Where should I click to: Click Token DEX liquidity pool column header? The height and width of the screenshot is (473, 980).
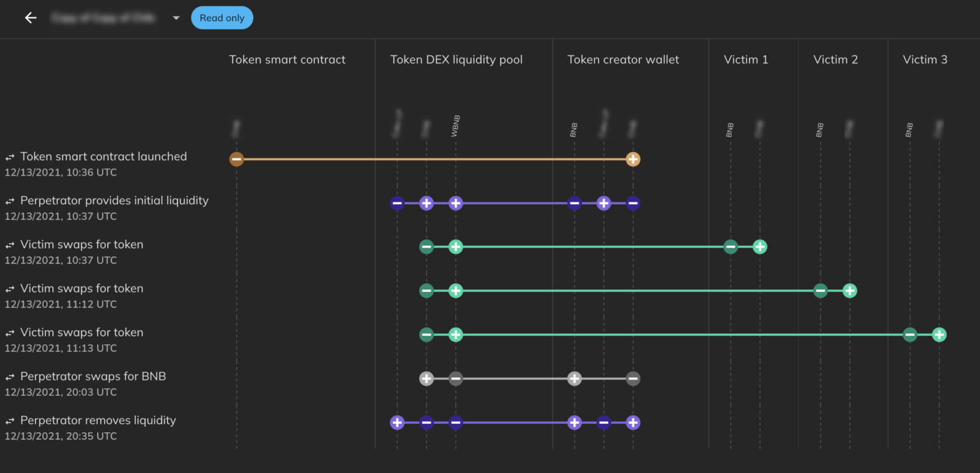456,60
